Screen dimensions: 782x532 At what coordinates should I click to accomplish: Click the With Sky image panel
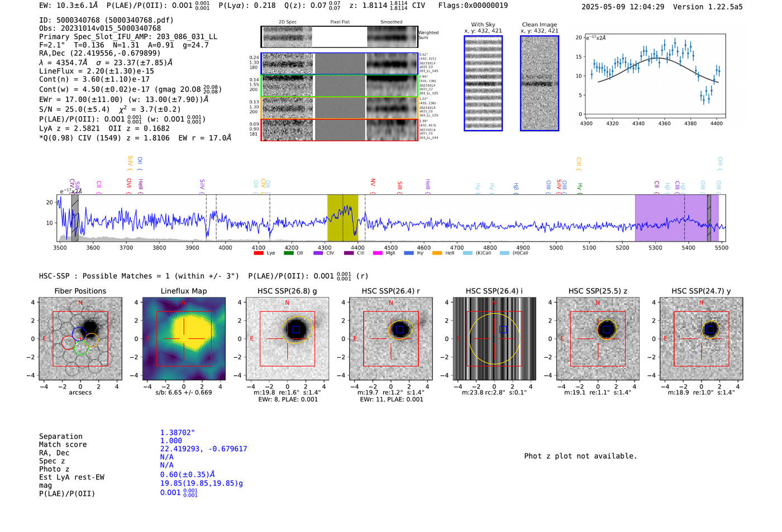483,83
